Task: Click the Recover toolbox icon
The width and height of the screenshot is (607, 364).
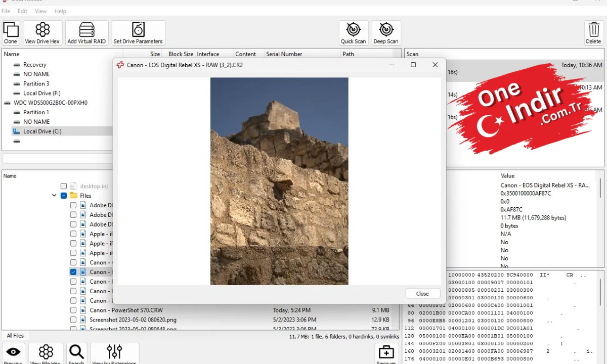Action: 386,353
